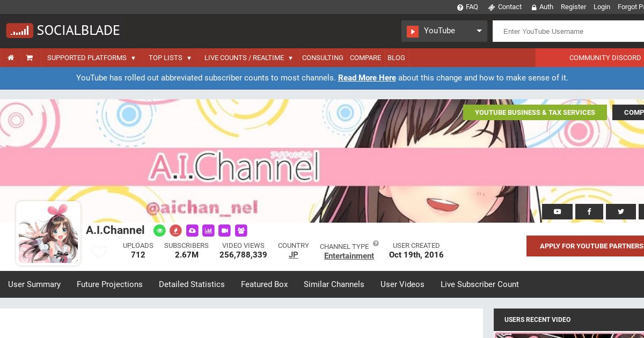Open the Compare menu item

[365, 57]
